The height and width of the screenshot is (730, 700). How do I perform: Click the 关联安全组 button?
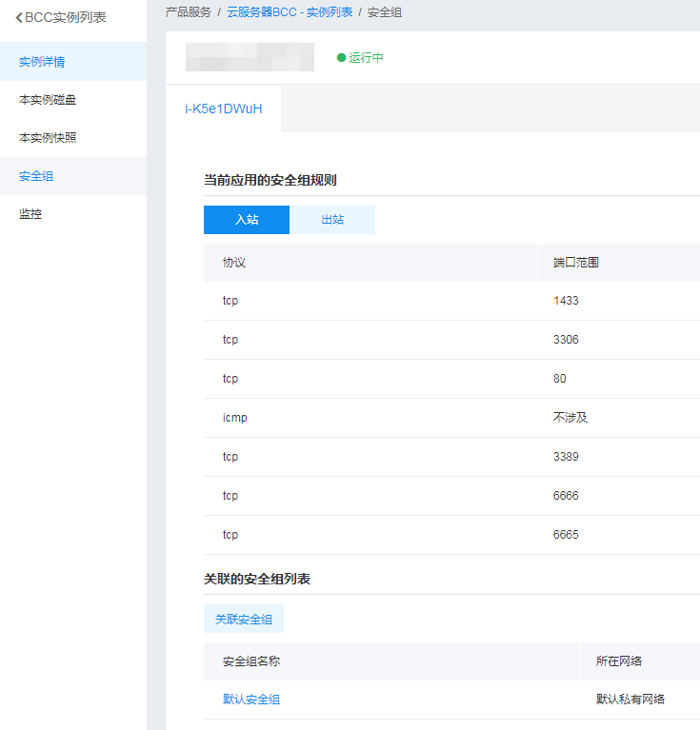244,619
